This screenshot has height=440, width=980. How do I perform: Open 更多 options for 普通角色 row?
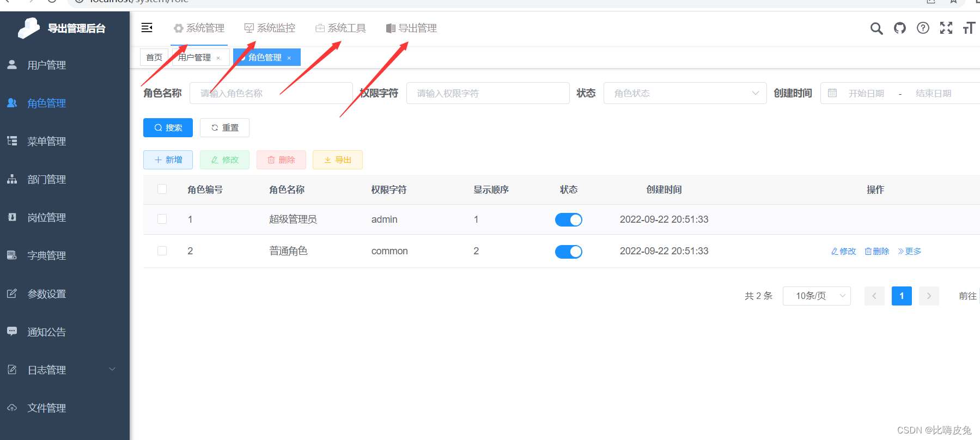pos(910,251)
